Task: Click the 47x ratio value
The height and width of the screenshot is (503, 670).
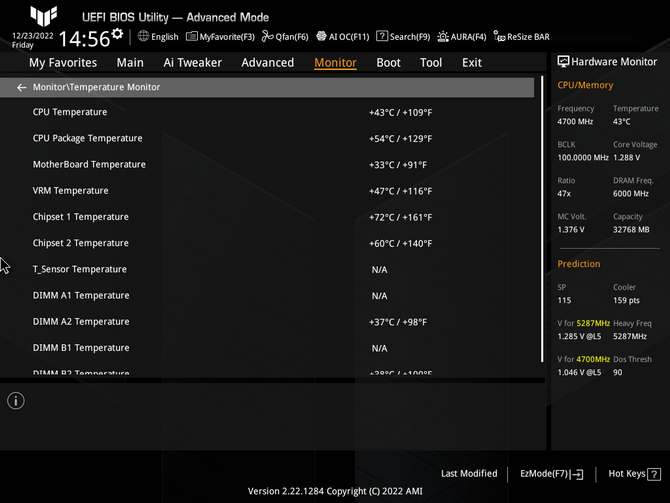Action: tap(564, 194)
